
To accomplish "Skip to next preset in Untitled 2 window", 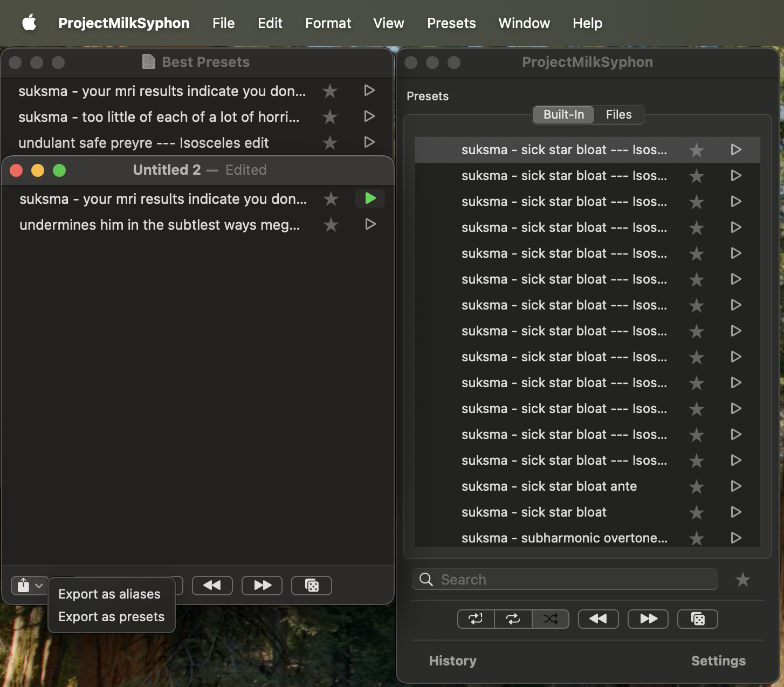I will coord(262,586).
